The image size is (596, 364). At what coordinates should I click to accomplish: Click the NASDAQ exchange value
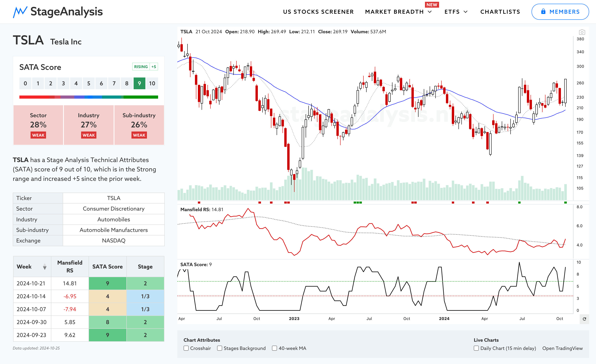point(114,241)
